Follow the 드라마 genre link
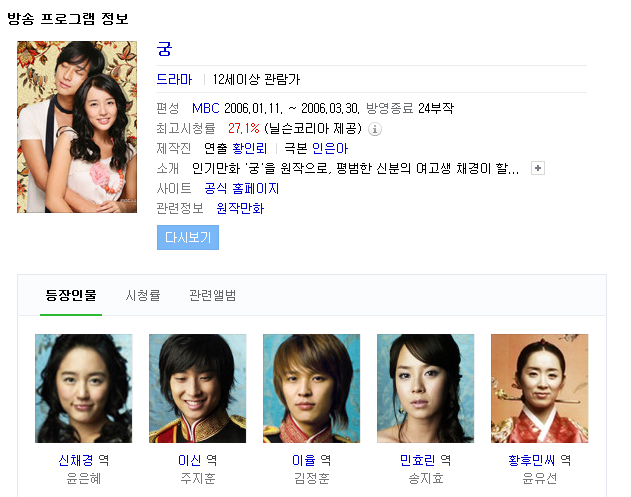 174,79
